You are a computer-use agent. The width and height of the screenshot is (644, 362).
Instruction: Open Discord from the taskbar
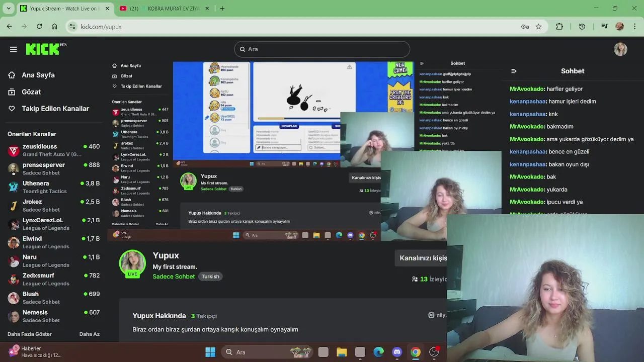coord(397,352)
